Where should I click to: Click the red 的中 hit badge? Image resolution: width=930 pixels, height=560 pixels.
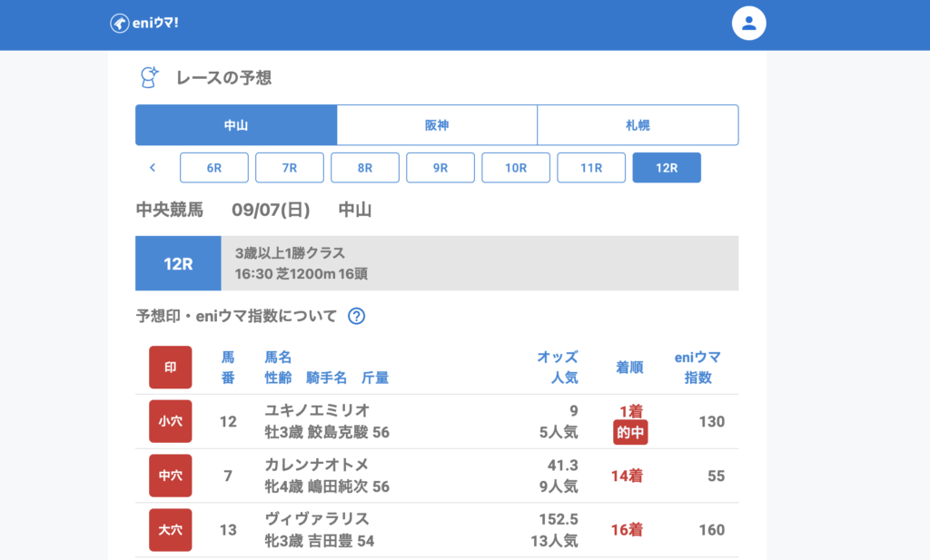[630, 433]
